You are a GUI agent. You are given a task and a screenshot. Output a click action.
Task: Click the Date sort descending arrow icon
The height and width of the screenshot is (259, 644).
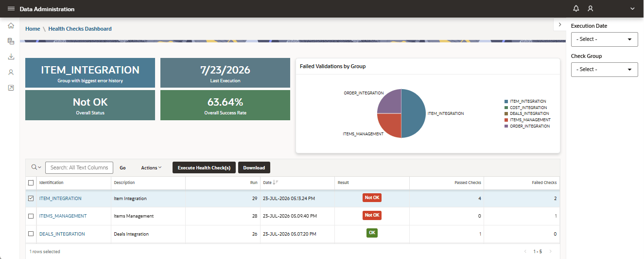pos(276,183)
